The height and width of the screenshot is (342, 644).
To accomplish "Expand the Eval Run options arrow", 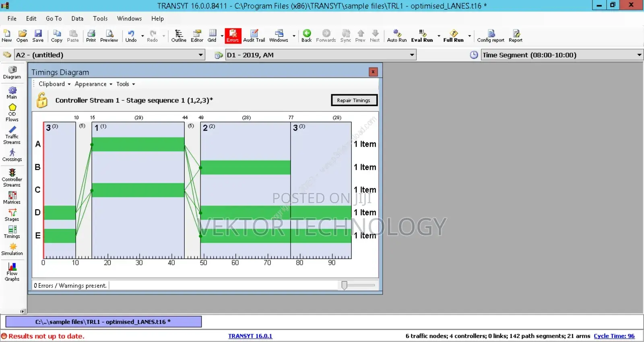I will [439, 36].
